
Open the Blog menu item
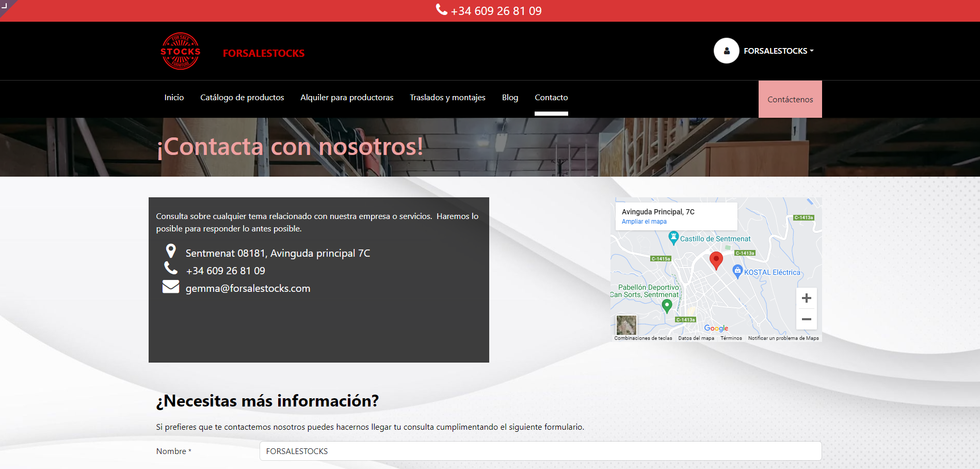510,97
